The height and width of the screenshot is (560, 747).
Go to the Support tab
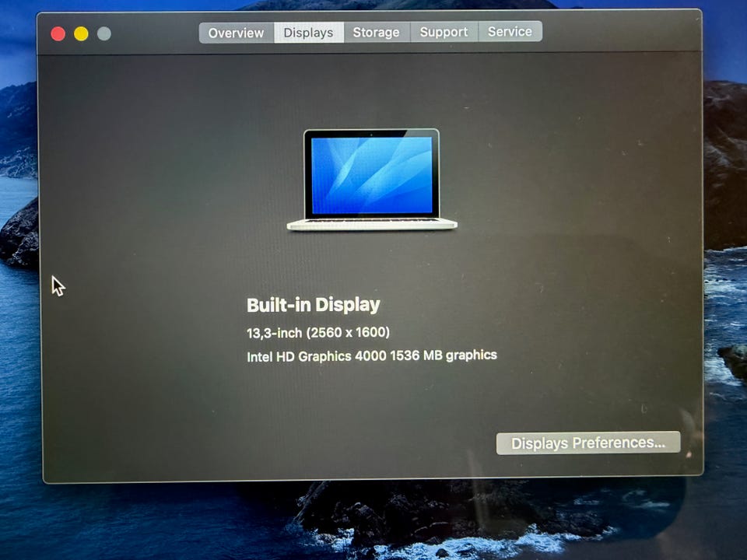pos(444,32)
